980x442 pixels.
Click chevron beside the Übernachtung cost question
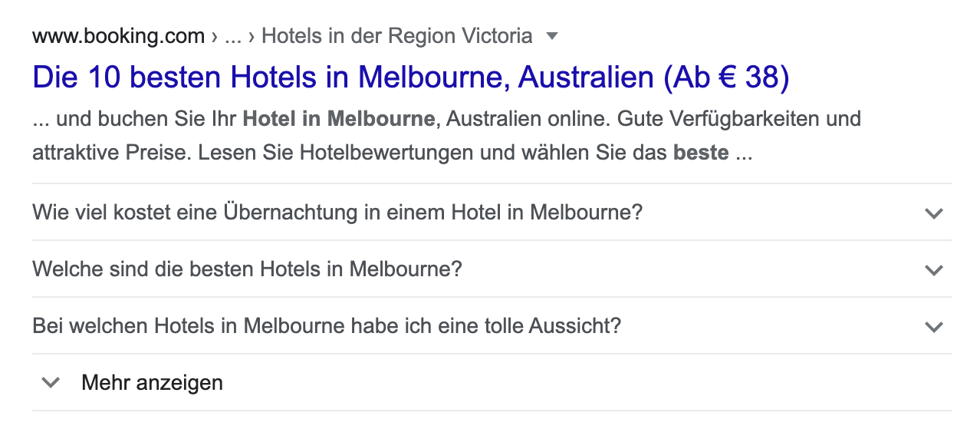point(933,213)
